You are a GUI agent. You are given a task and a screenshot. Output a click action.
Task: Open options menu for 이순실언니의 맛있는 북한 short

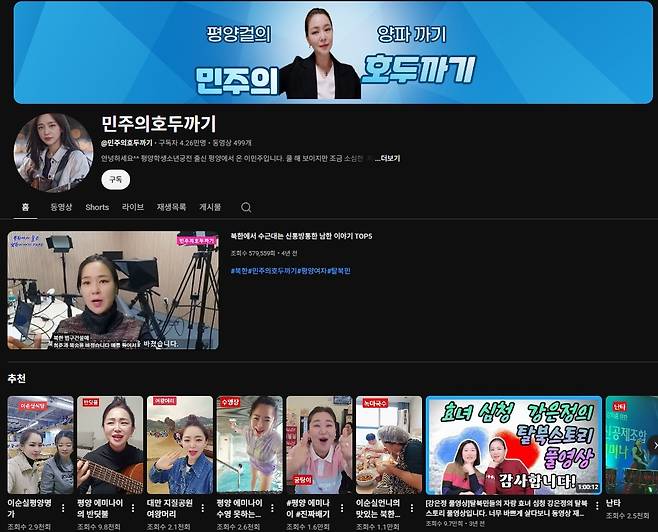tap(412, 508)
